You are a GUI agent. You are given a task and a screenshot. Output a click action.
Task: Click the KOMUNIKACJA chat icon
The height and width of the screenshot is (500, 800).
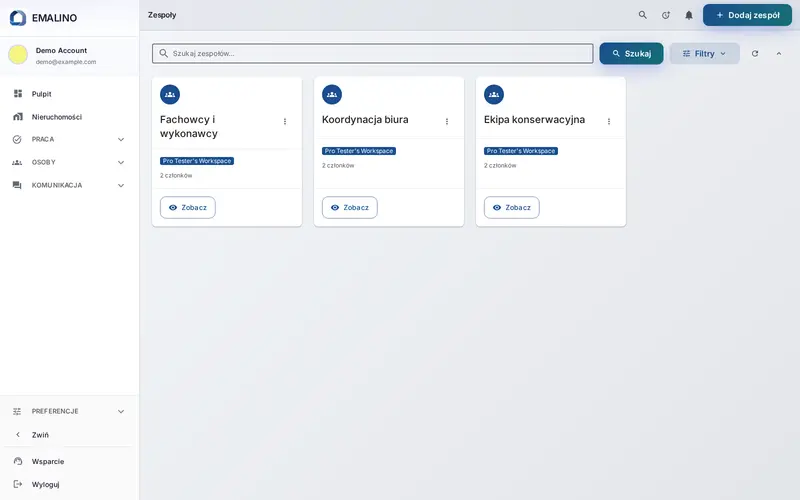click(17, 185)
